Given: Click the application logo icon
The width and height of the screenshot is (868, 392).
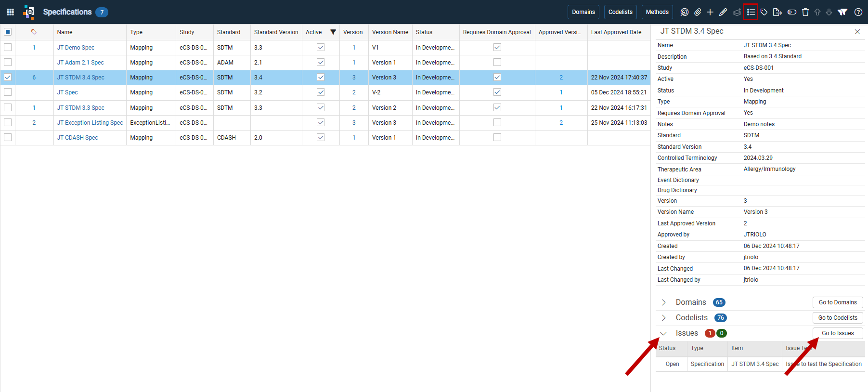Looking at the screenshot, I should [29, 12].
